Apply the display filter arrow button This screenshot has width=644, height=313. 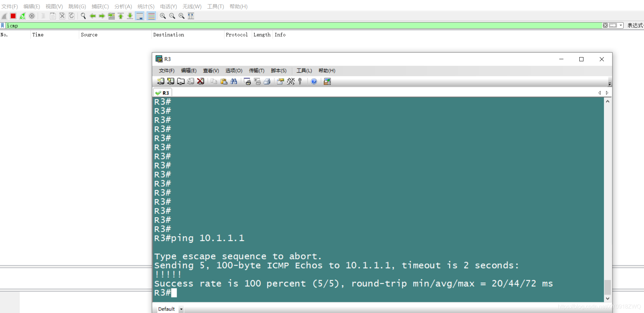[x=613, y=25]
